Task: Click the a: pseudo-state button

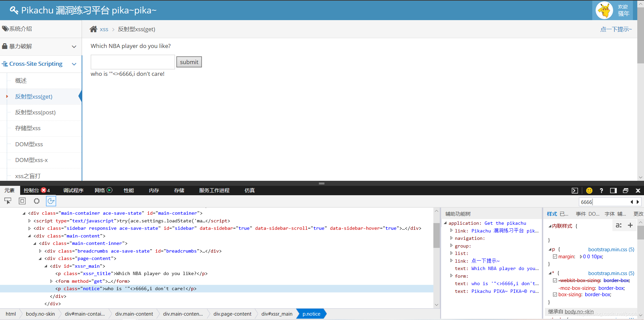Action: [x=618, y=225]
